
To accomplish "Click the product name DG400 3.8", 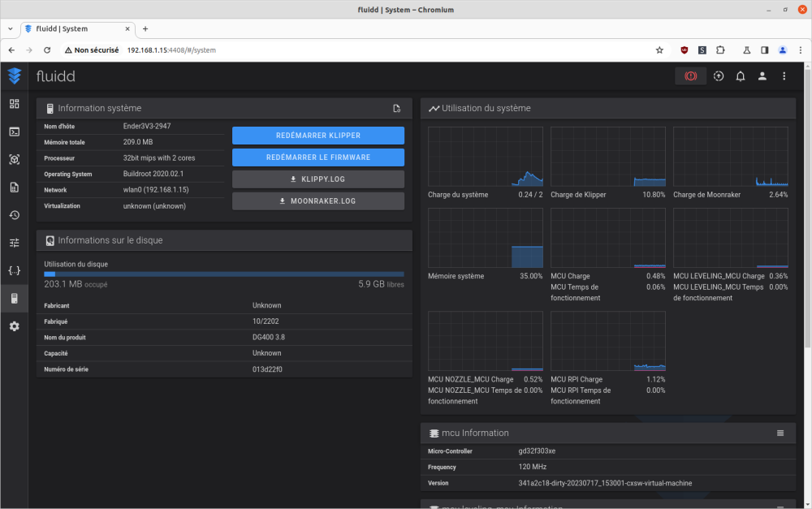I will [269, 337].
